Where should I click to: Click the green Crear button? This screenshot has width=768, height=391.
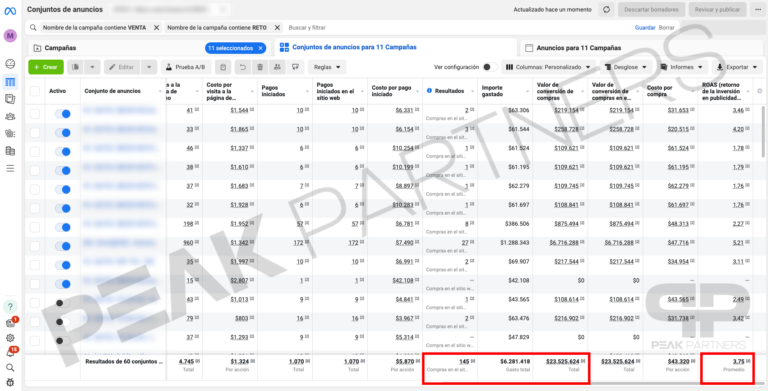[46, 67]
